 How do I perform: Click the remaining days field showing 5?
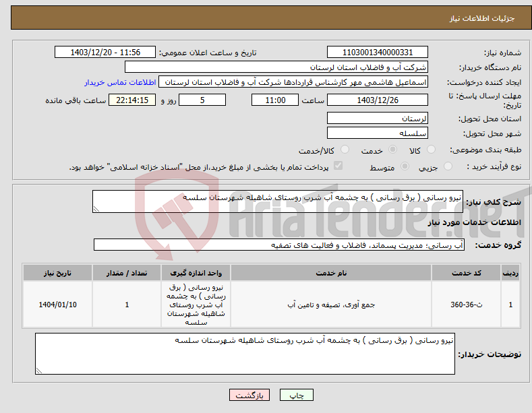(x=202, y=100)
